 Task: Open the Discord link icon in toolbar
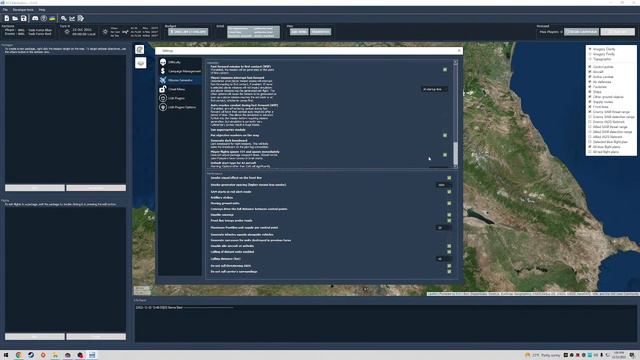pyautogui.click(x=35, y=18)
